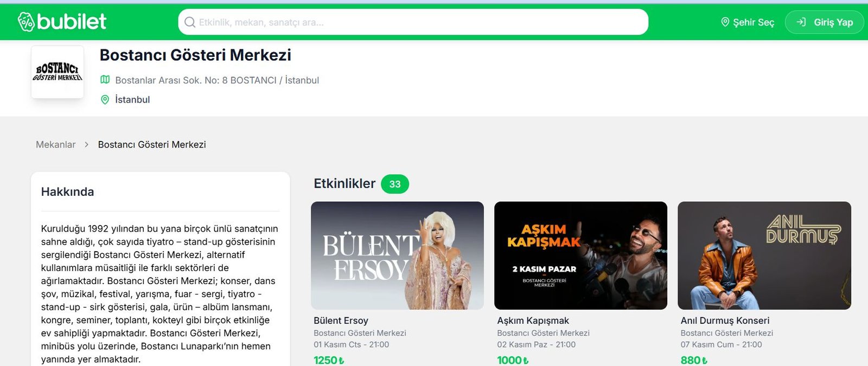
Task: Click the Bostancı Gösteri Merkezi venue logo
Action: [x=58, y=72]
